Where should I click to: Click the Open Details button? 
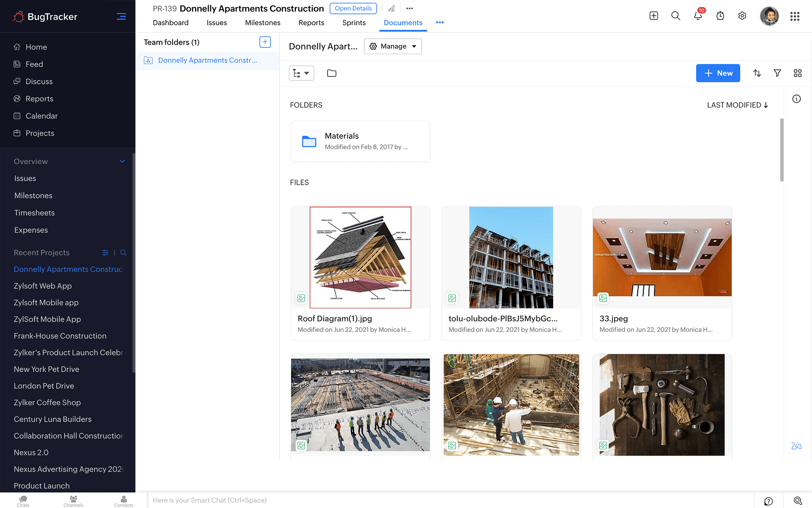(353, 8)
